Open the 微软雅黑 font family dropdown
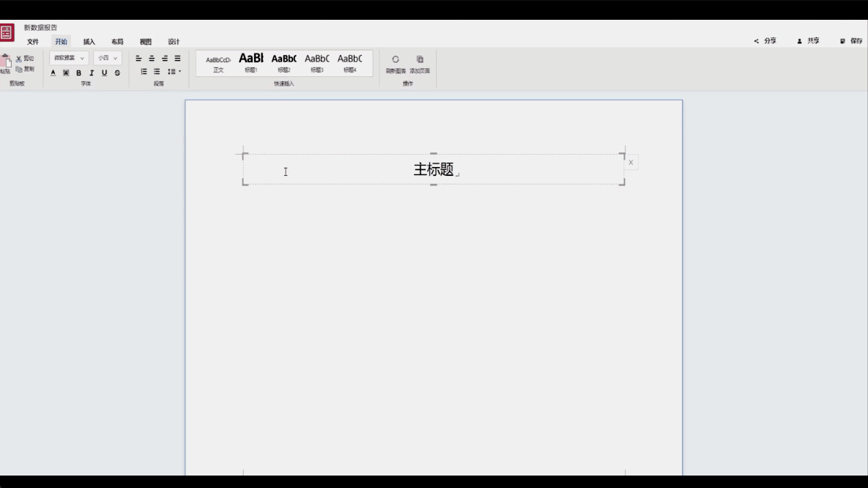 click(69, 58)
